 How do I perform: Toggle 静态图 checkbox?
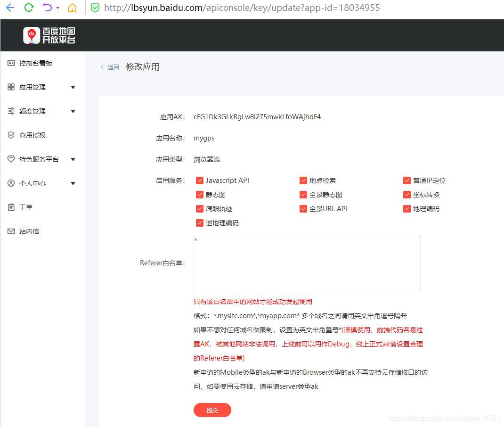click(200, 195)
